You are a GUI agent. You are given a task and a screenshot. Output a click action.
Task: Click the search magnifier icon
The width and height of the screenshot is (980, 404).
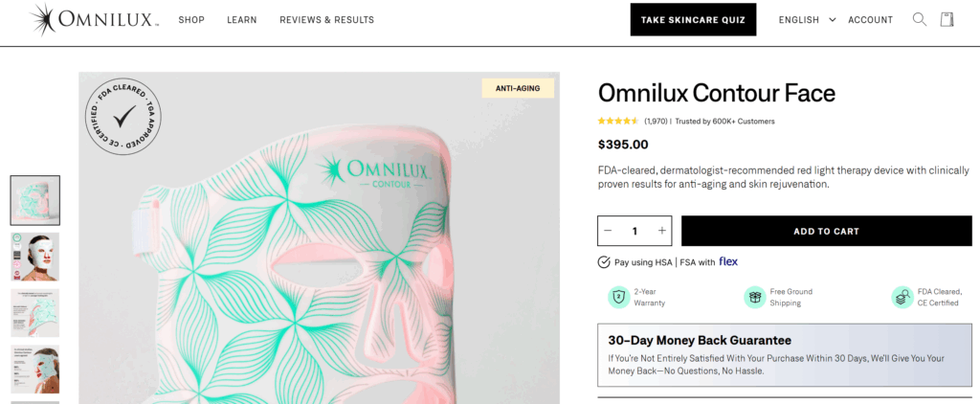[920, 19]
